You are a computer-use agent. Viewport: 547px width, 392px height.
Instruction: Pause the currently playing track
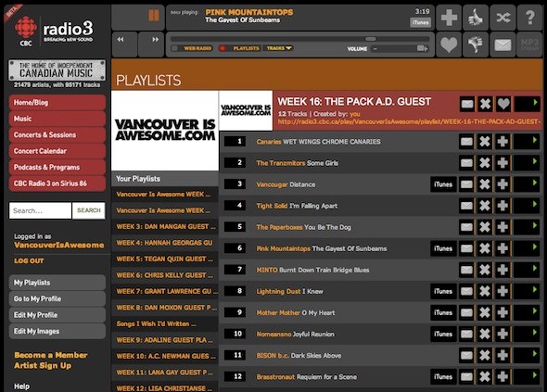point(154,16)
